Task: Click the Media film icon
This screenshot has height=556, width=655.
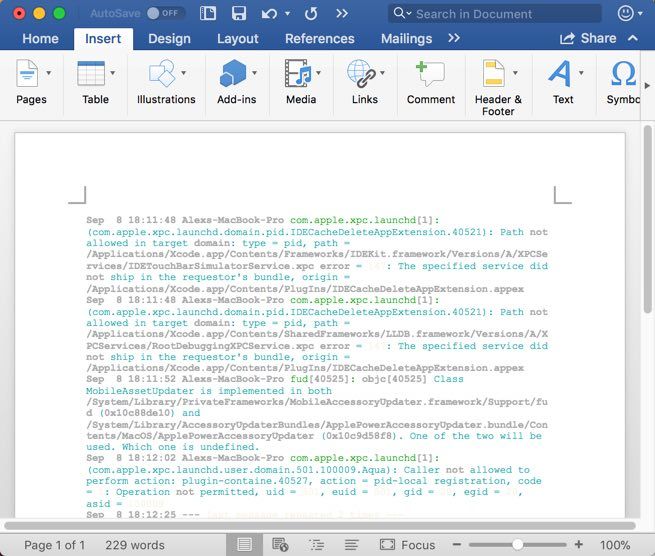Action: [298, 73]
